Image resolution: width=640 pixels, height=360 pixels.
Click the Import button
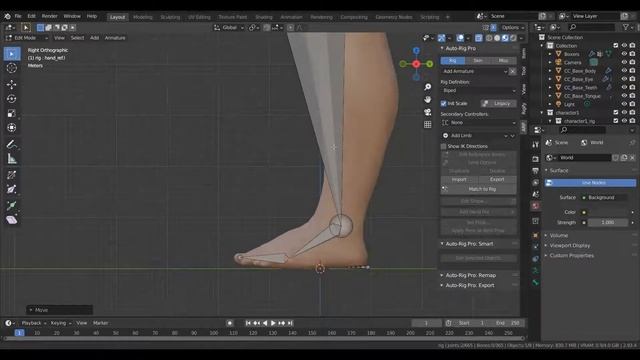pyautogui.click(x=459, y=180)
